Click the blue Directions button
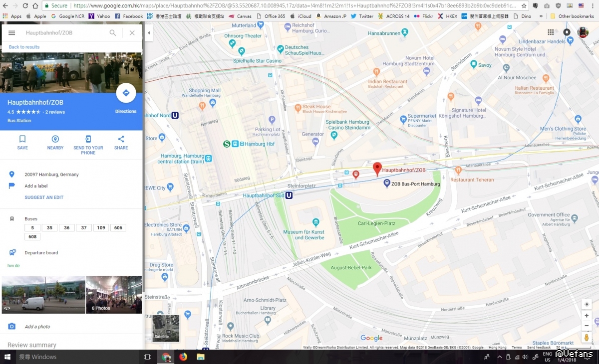This screenshot has height=364, width=599. point(126,93)
